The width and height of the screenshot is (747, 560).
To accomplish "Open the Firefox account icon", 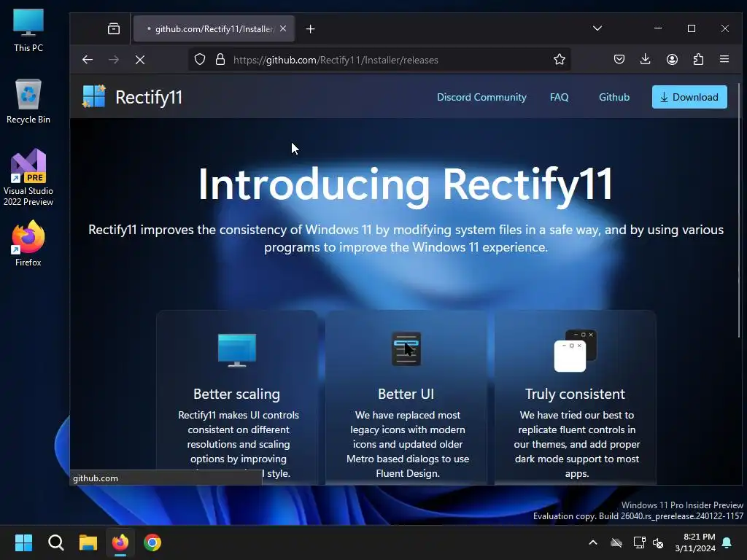I will tap(672, 60).
